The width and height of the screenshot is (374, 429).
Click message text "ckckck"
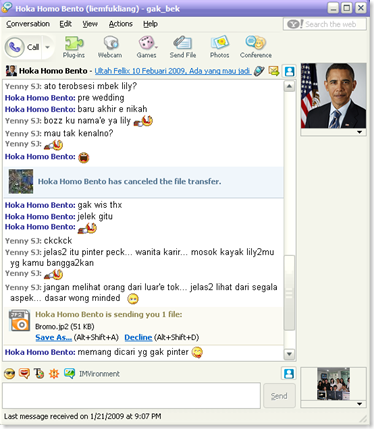(x=58, y=241)
